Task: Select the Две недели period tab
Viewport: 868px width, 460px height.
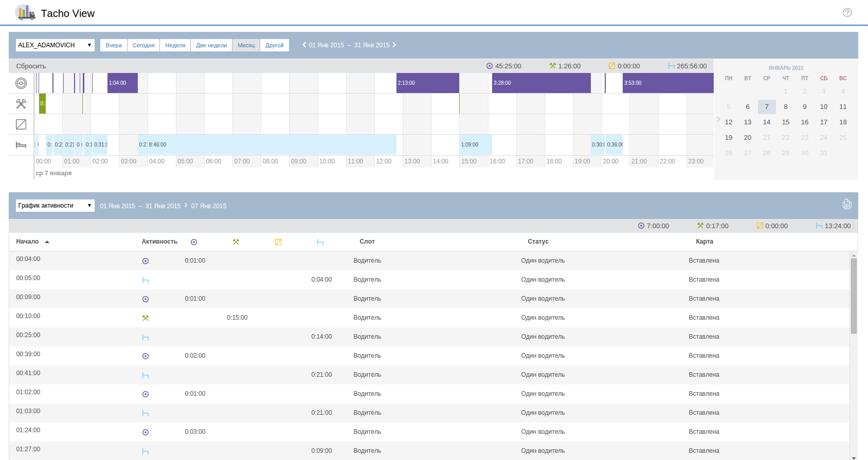Action: 211,45
